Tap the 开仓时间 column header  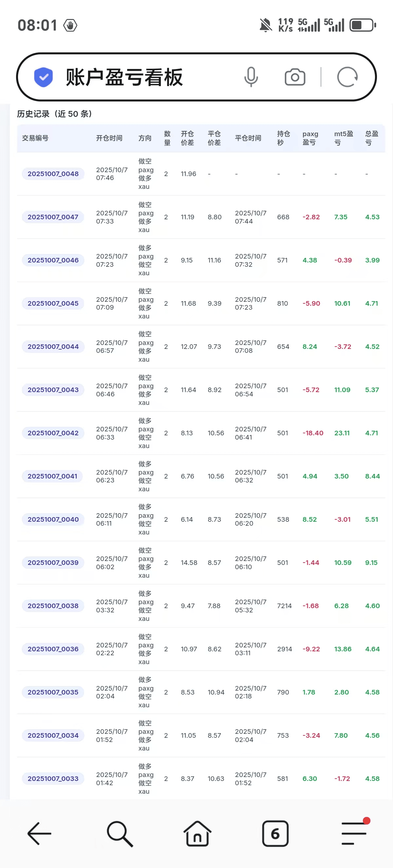tap(109, 138)
